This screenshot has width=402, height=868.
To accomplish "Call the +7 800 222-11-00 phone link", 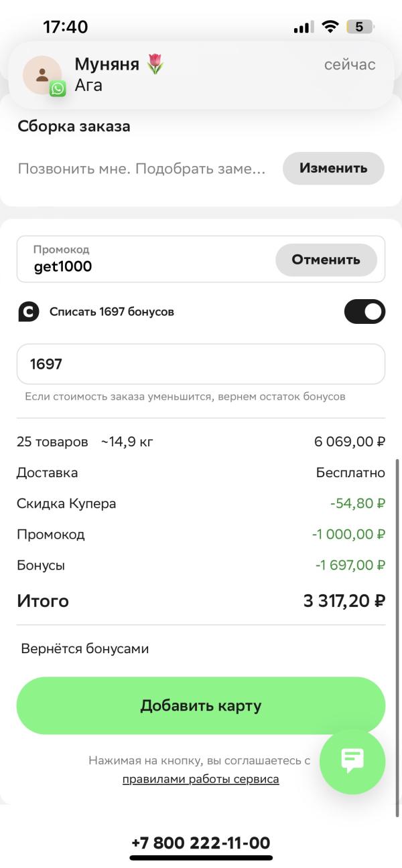I will coord(201,843).
